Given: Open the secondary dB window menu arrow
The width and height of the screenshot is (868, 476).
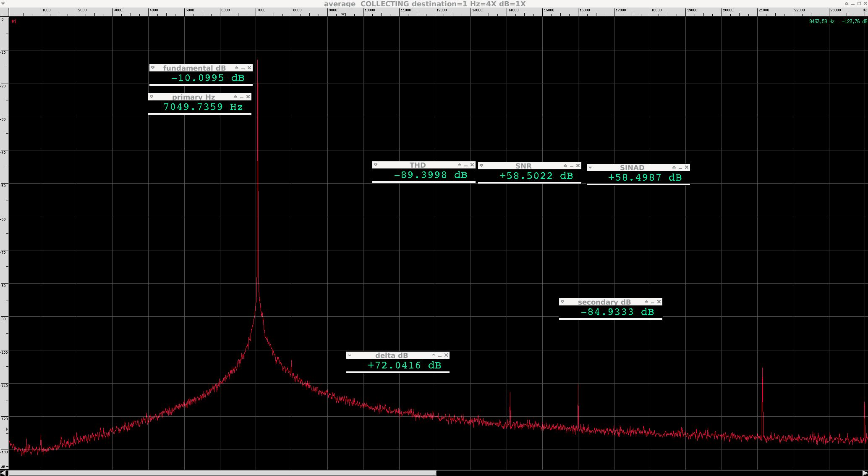Looking at the screenshot, I should (x=562, y=302).
